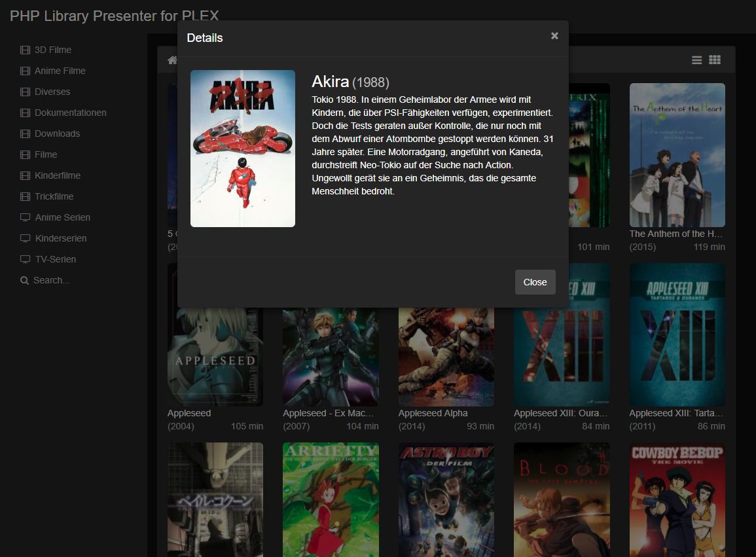Click the Close button in dialog
Image resolution: width=756 pixels, height=557 pixels.
coord(535,282)
